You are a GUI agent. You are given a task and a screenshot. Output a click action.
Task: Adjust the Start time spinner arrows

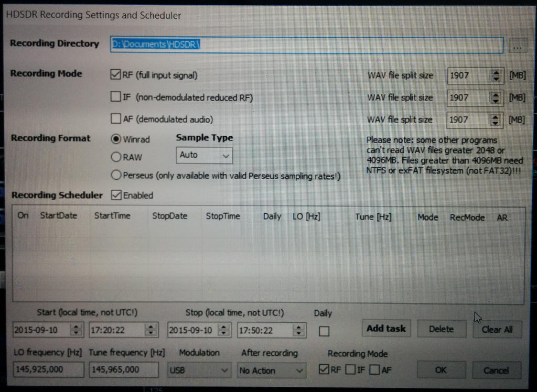[151, 330]
